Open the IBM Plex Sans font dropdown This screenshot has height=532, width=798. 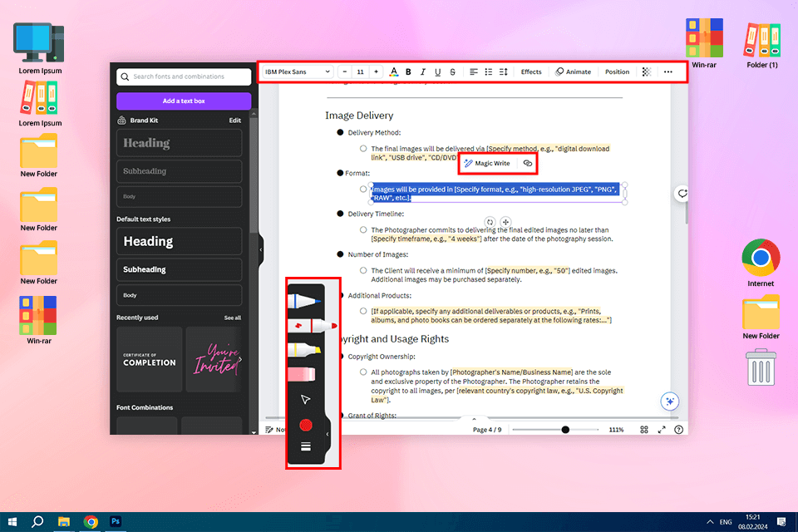(298, 71)
